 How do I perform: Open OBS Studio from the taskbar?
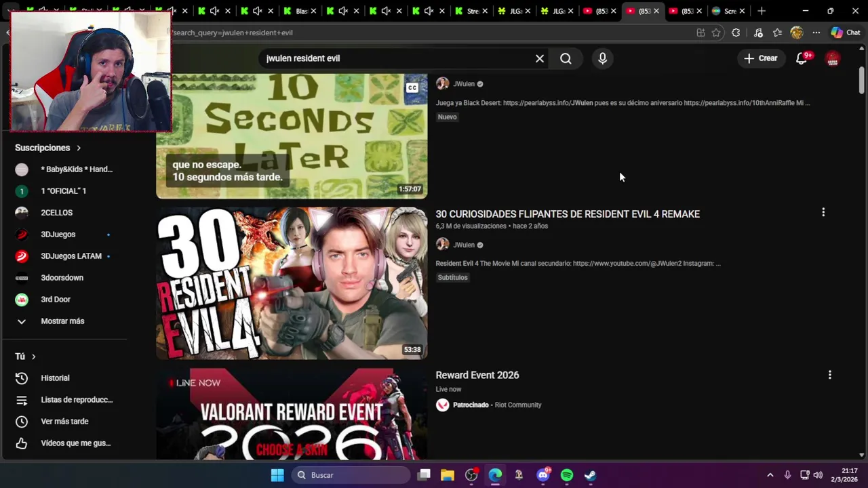tap(471, 475)
